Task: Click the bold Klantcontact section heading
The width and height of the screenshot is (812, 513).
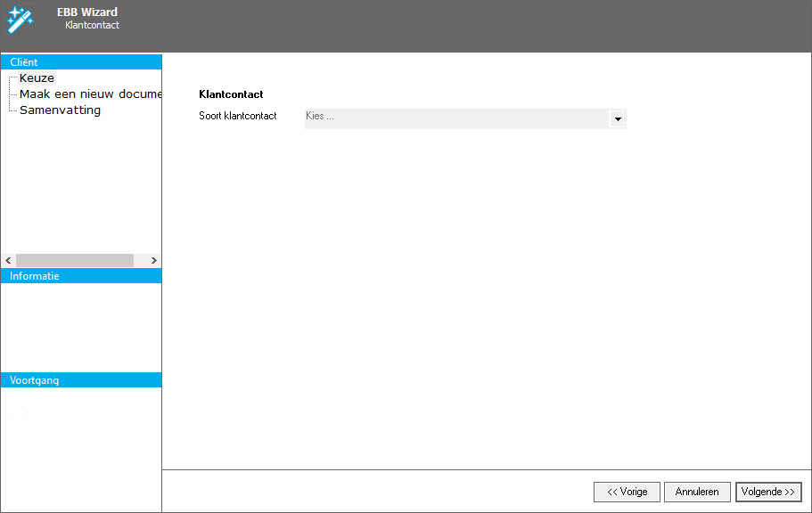Action: tap(231, 94)
